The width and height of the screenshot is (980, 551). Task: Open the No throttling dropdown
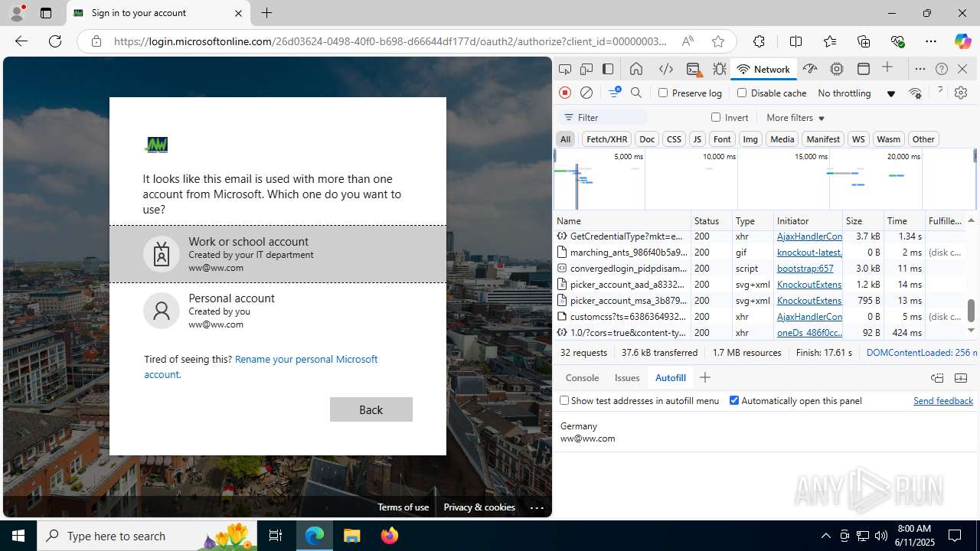[856, 93]
